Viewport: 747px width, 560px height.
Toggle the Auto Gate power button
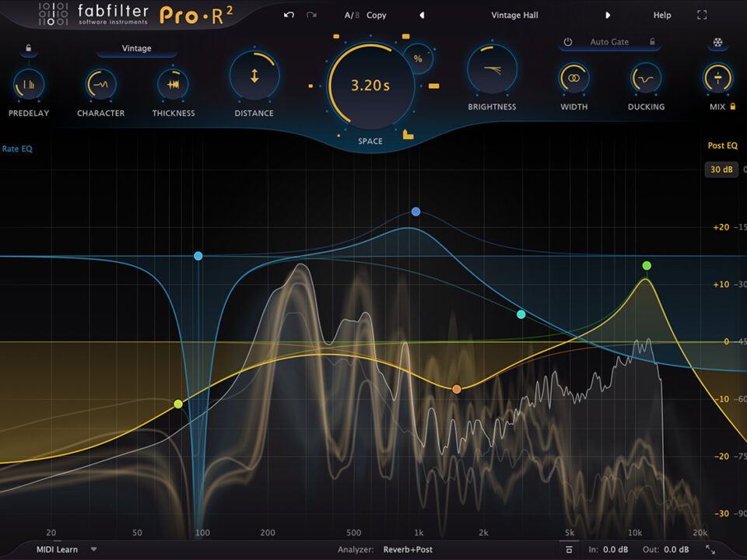[568, 42]
